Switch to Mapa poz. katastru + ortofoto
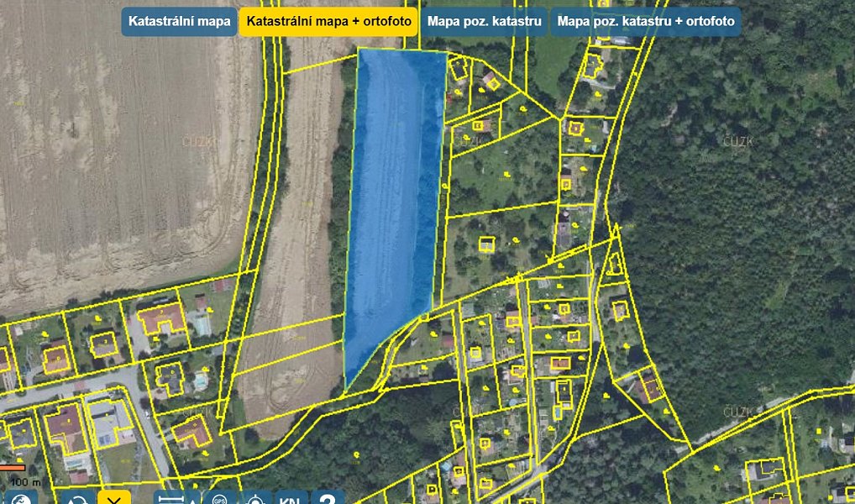855x504 pixels. (x=646, y=22)
